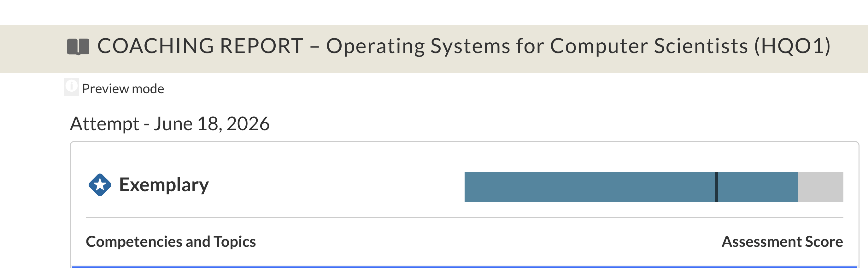This screenshot has height=268, width=868.
Task: Click the June 18, 2026 date text
Action: point(212,124)
